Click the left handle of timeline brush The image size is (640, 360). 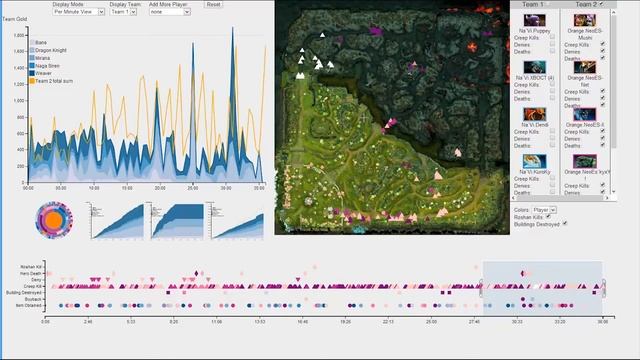point(481,288)
